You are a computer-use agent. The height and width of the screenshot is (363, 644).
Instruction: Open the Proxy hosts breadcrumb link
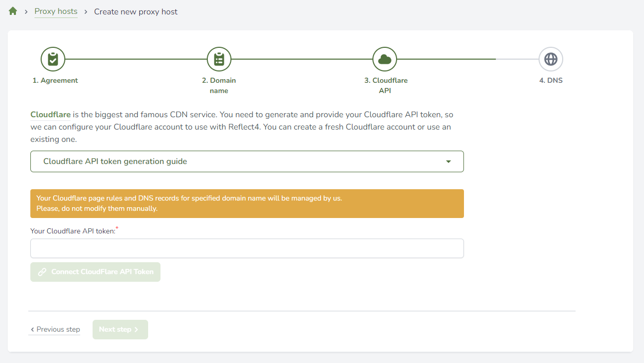click(x=56, y=11)
